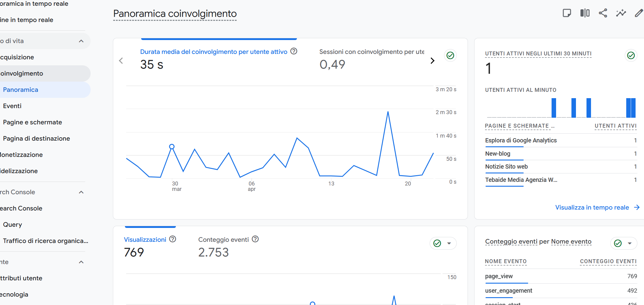Collapse the Search Console sidebar section
Image resolution: width=644 pixels, height=305 pixels.
[x=81, y=192]
